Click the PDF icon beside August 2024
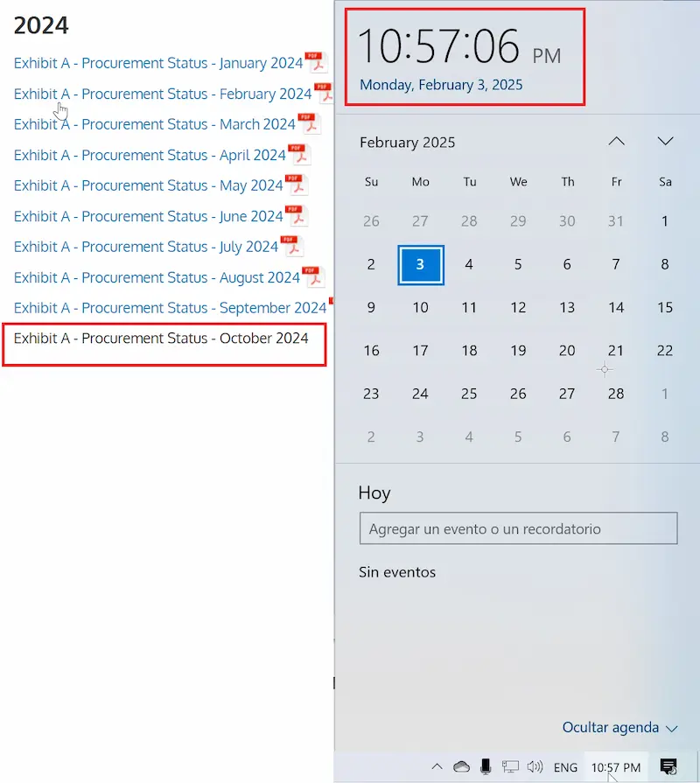 313,276
